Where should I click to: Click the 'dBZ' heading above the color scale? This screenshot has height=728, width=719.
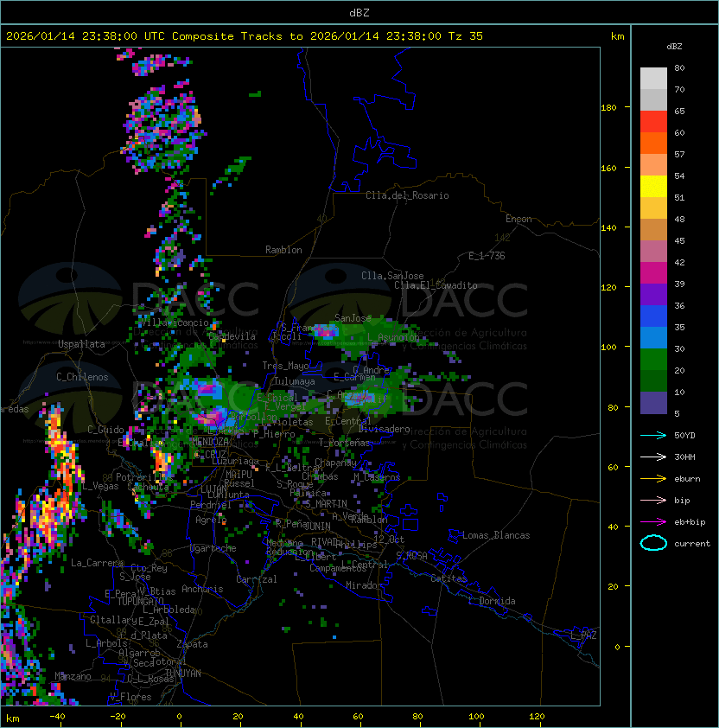(x=674, y=47)
